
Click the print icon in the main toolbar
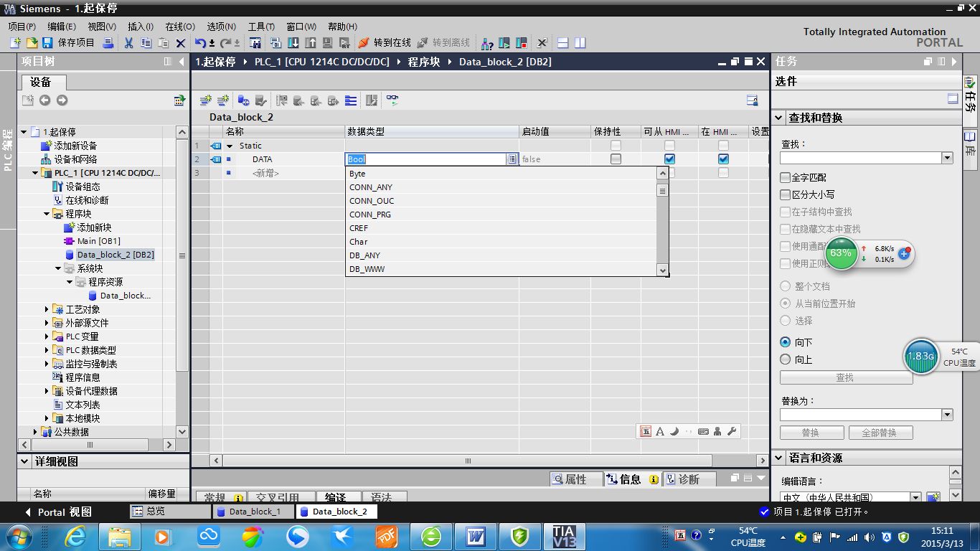click(x=108, y=43)
